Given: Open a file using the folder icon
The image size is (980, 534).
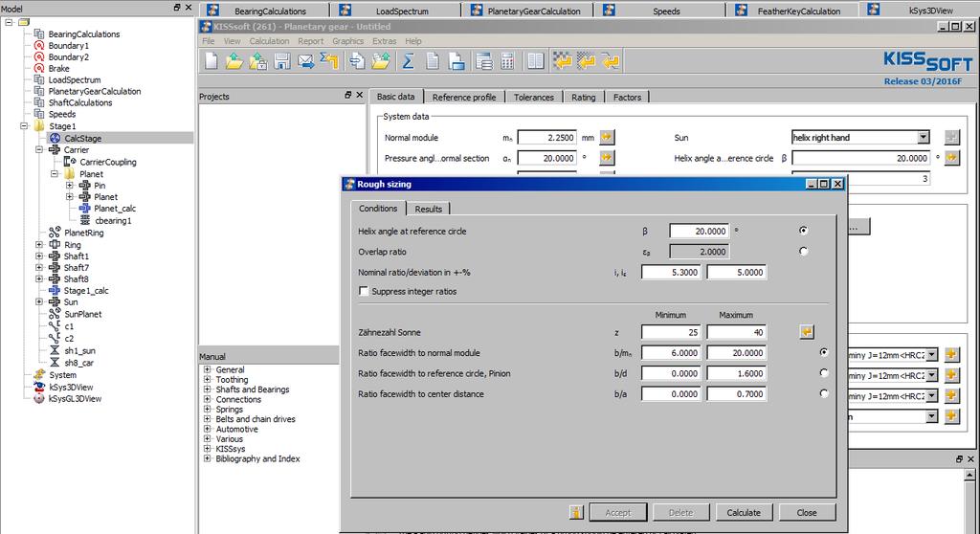Looking at the screenshot, I should [x=234, y=61].
